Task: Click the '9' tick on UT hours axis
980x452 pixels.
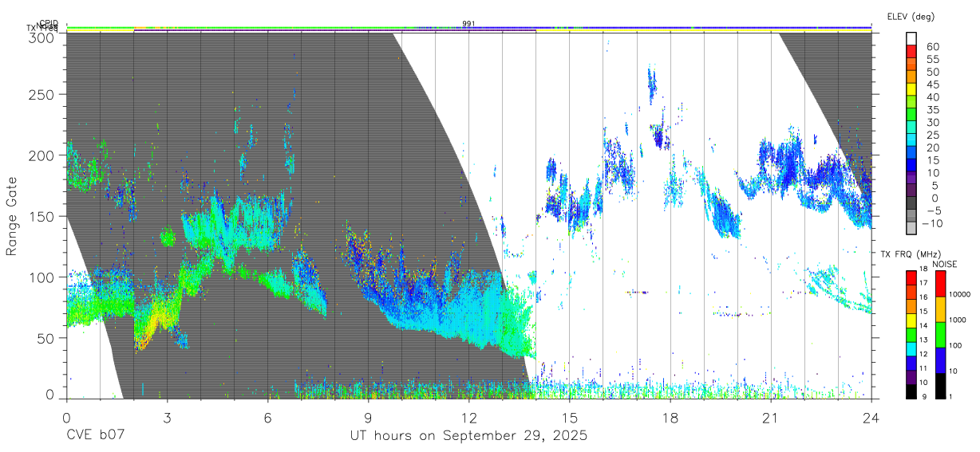Action: point(368,417)
